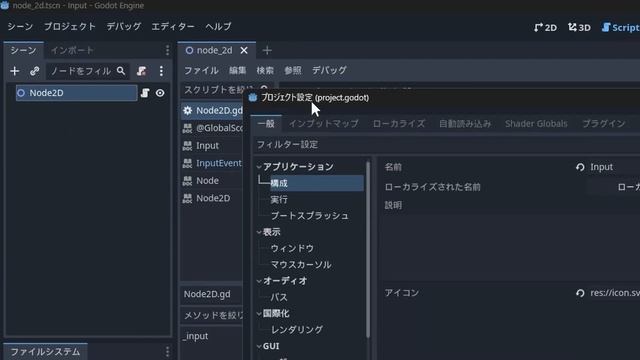Open script editor 編集 menu

tap(238, 70)
